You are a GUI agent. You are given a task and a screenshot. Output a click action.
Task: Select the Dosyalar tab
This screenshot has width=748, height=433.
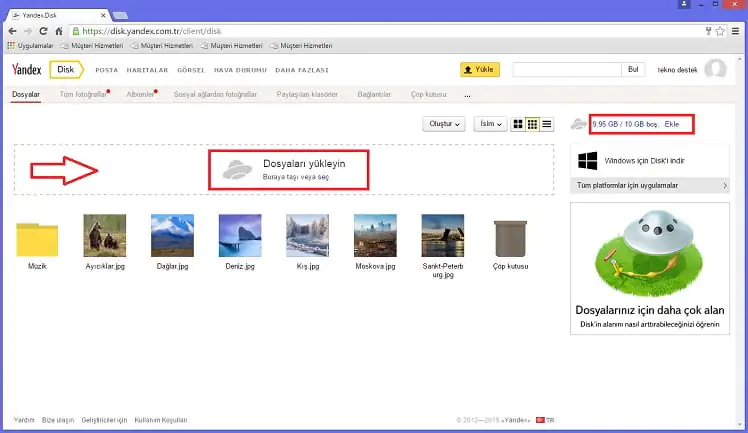(26, 94)
